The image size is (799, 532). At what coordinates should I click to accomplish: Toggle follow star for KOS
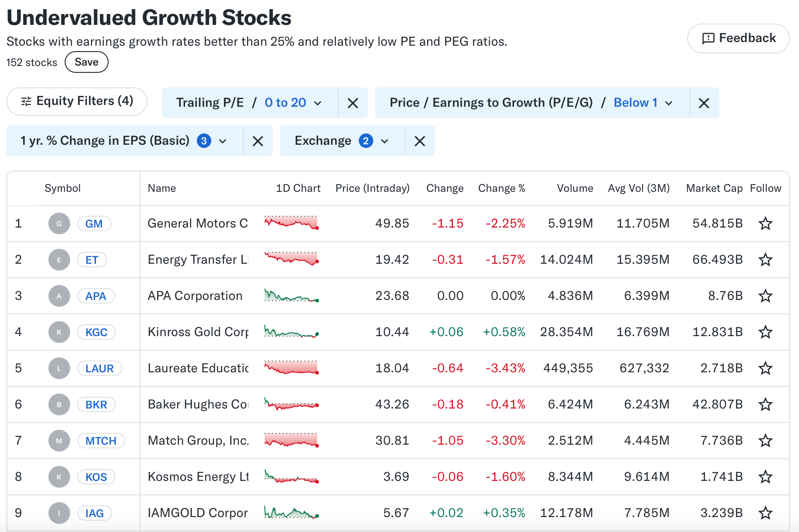[x=765, y=477]
